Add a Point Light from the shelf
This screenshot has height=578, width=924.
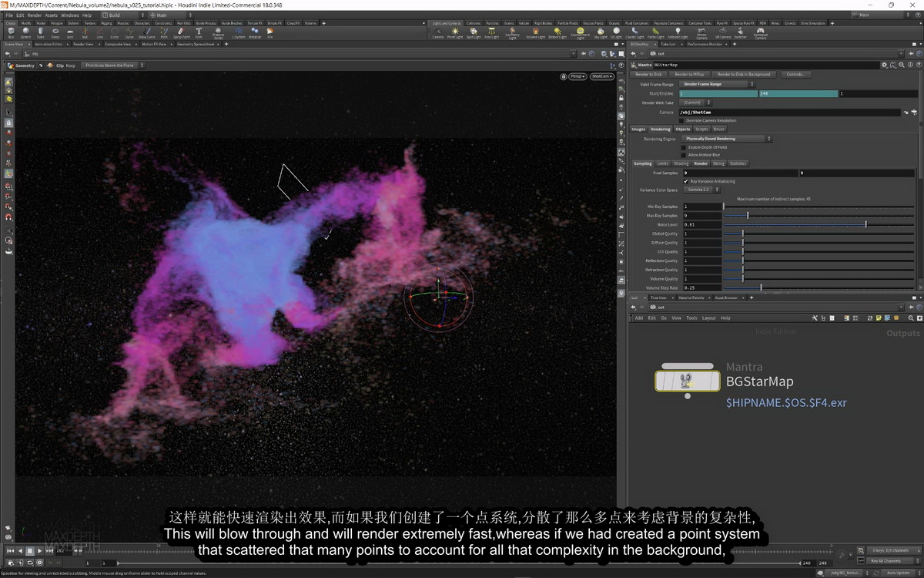click(x=455, y=32)
